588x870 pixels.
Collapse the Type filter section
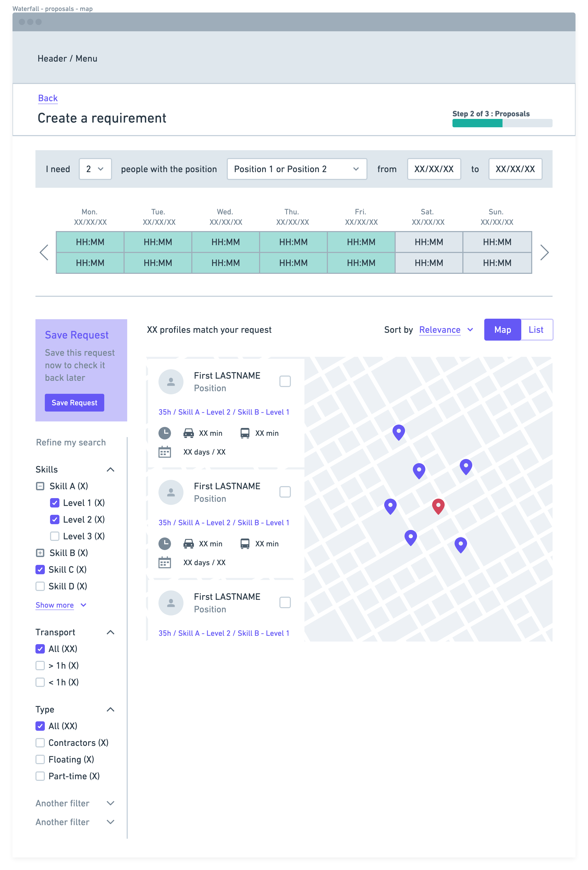(x=110, y=709)
